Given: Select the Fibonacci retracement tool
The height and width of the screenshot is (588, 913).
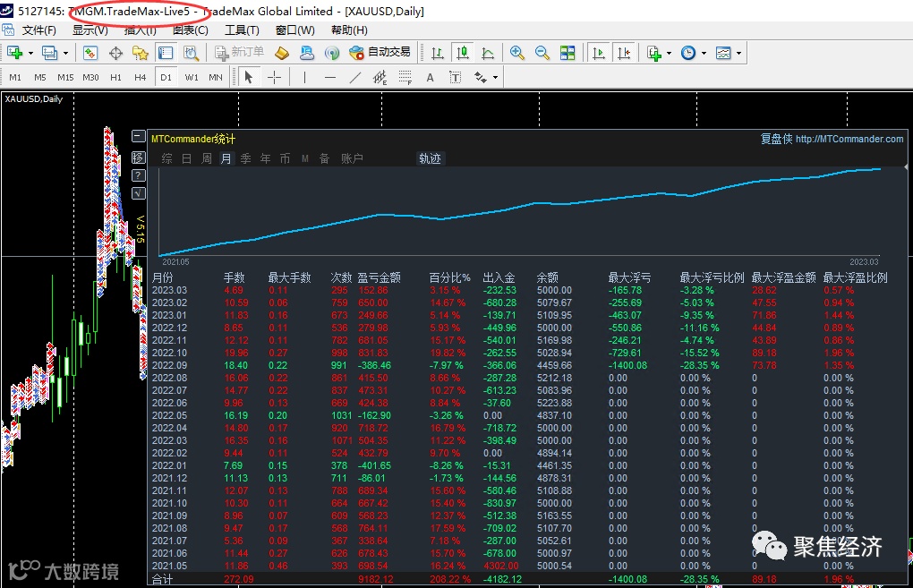Looking at the screenshot, I should tap(405, 78).
